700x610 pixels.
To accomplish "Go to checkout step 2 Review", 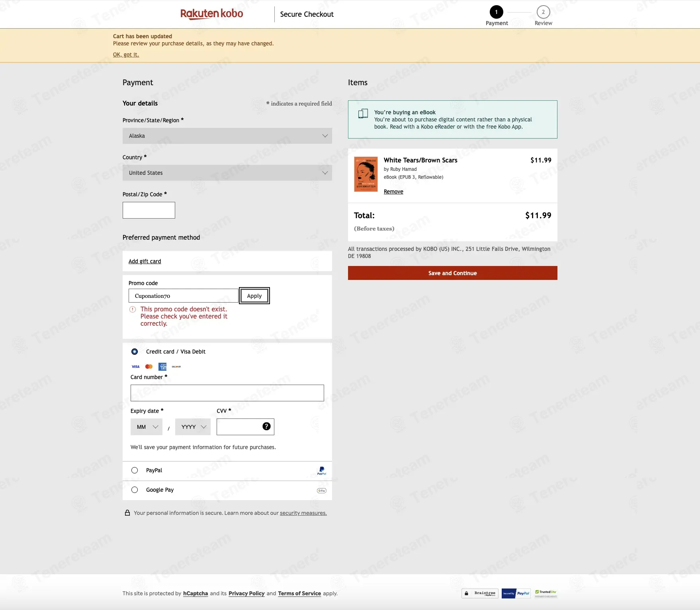I will (543, 16).
